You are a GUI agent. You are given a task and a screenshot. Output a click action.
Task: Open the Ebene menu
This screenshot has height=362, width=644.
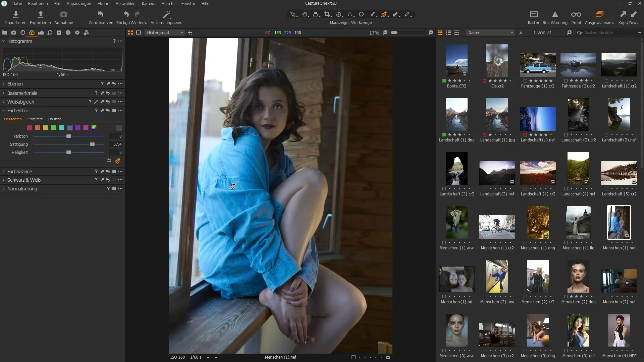[103, 3]
